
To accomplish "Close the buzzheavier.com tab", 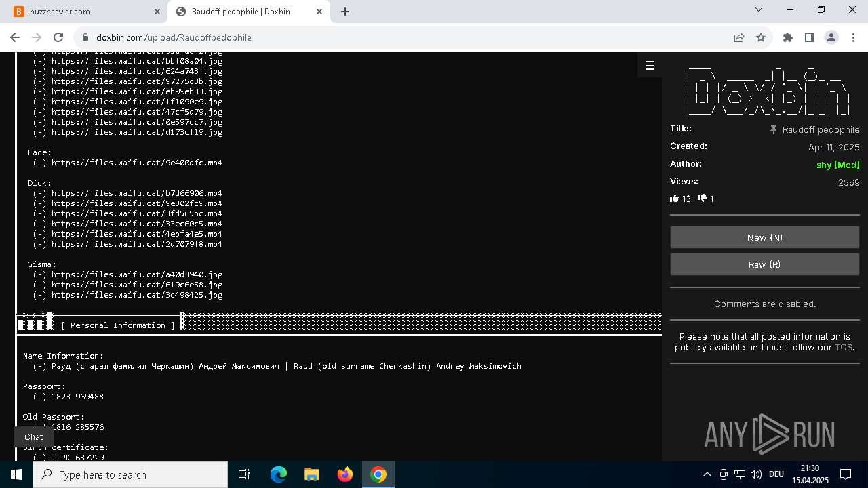I will [157, 12].
